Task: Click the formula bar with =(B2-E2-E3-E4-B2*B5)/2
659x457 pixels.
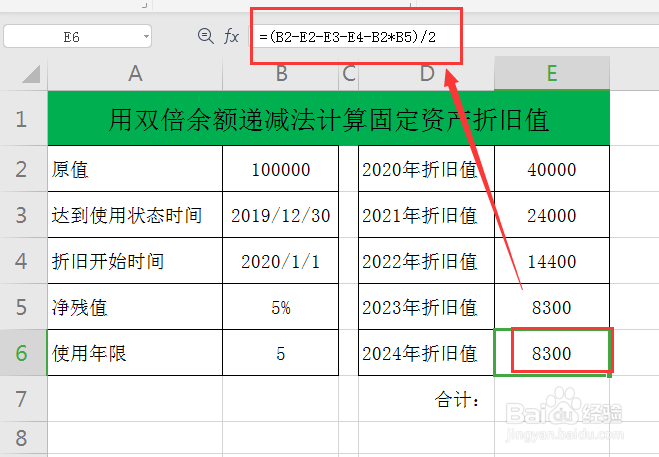Action: tap(454, 37)
